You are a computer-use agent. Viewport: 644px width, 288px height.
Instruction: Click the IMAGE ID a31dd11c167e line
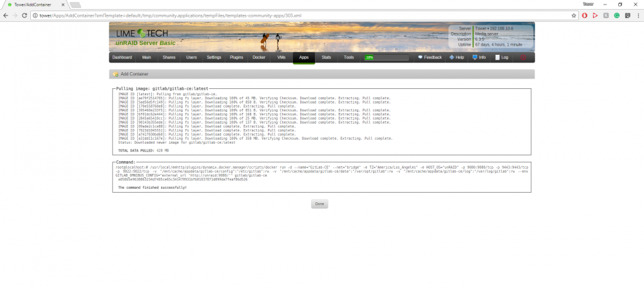pyautogui.click(x=256, y=139)
